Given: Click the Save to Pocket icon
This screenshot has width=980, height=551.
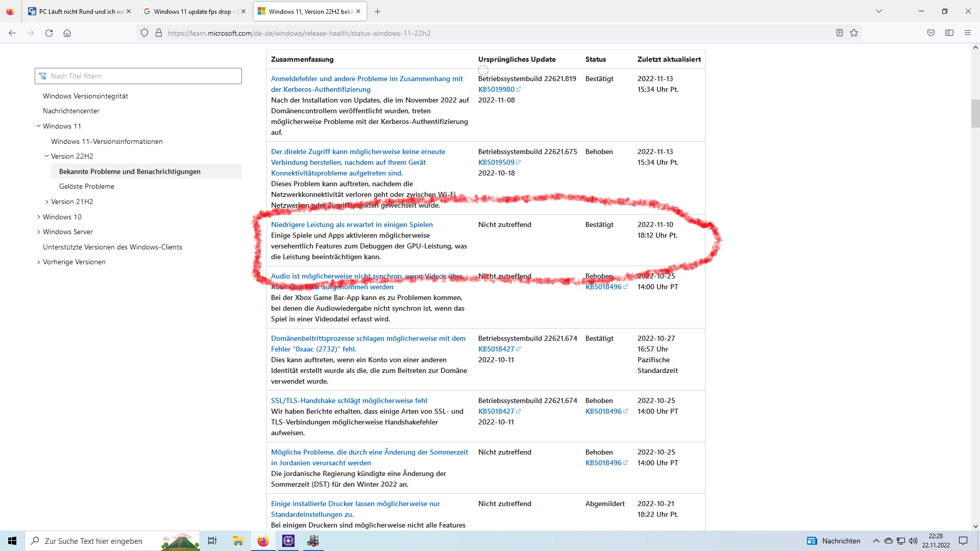Looking at the screenshot, I should [x=931, y=33].
